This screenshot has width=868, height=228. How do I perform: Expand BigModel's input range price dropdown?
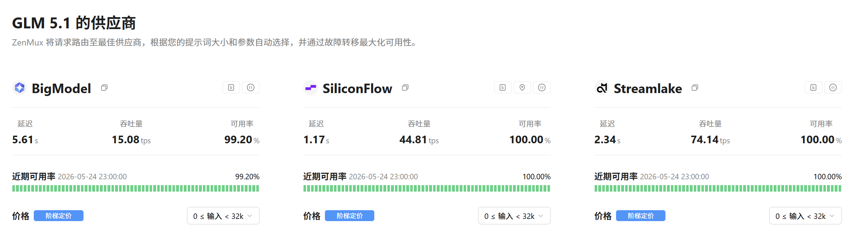pyautogui.click(x=223, y=216)
